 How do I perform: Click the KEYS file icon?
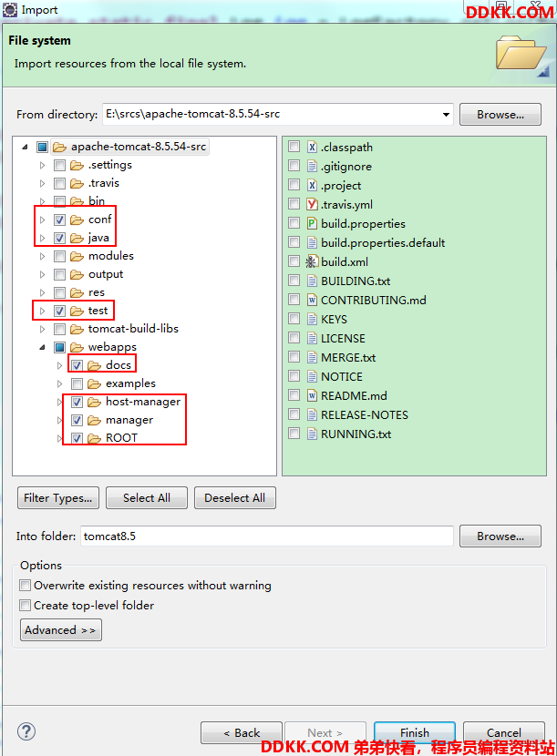click(313, 319)
